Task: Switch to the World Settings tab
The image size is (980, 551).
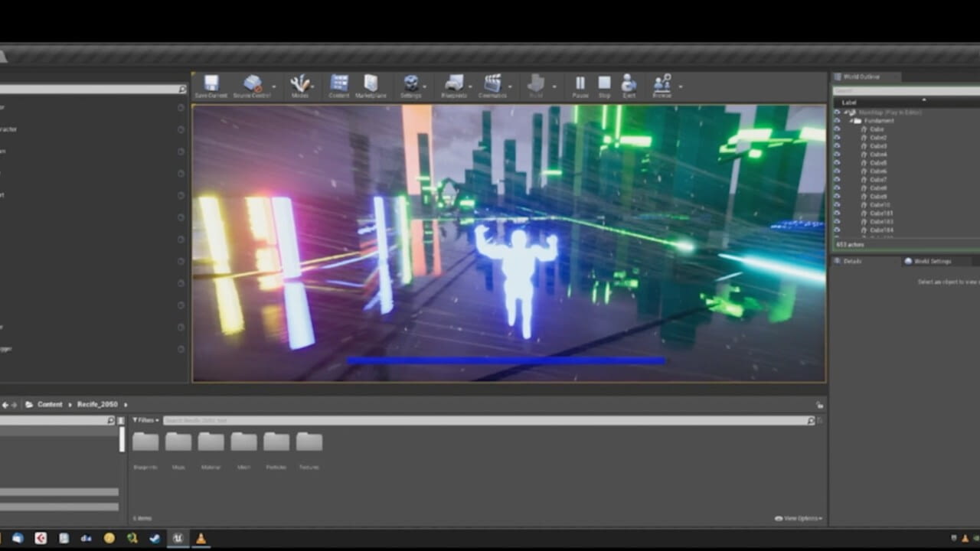Action: (931, 261)
